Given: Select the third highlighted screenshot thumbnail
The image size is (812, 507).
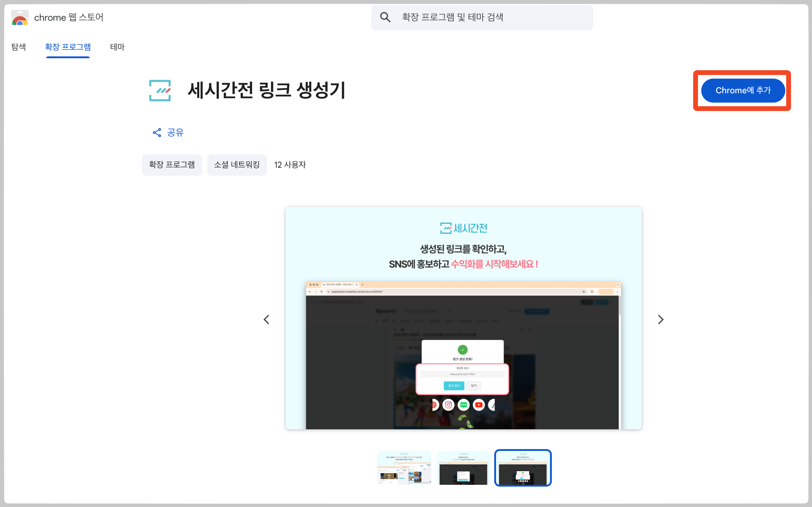Looking at the screenshot, I should (x=523, y=468).
